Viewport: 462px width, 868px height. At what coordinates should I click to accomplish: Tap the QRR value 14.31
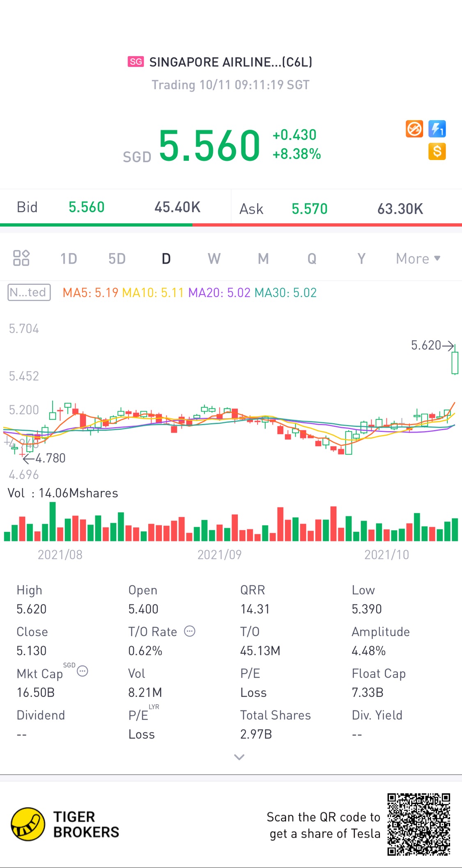coord(255,609)
